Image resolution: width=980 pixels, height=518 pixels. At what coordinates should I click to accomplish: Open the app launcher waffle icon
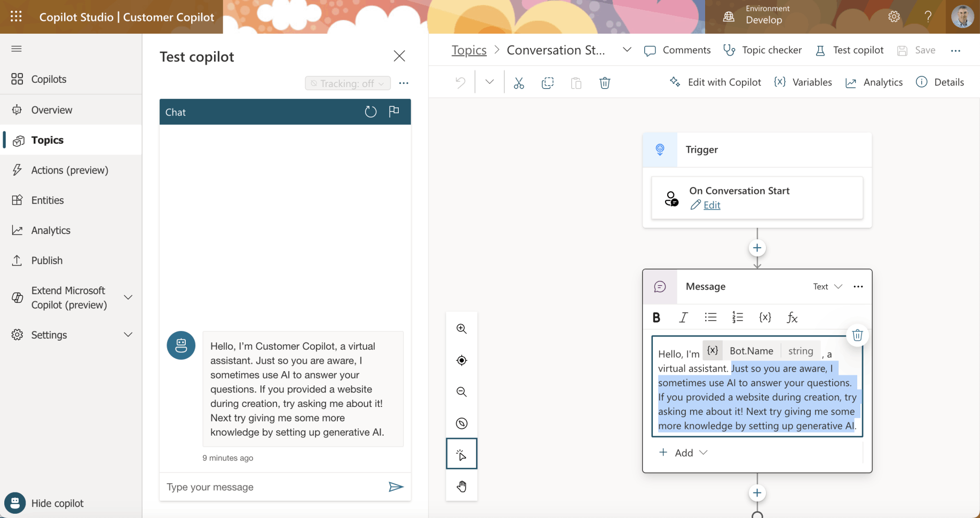pyautogui.click(x=17, y=17)
